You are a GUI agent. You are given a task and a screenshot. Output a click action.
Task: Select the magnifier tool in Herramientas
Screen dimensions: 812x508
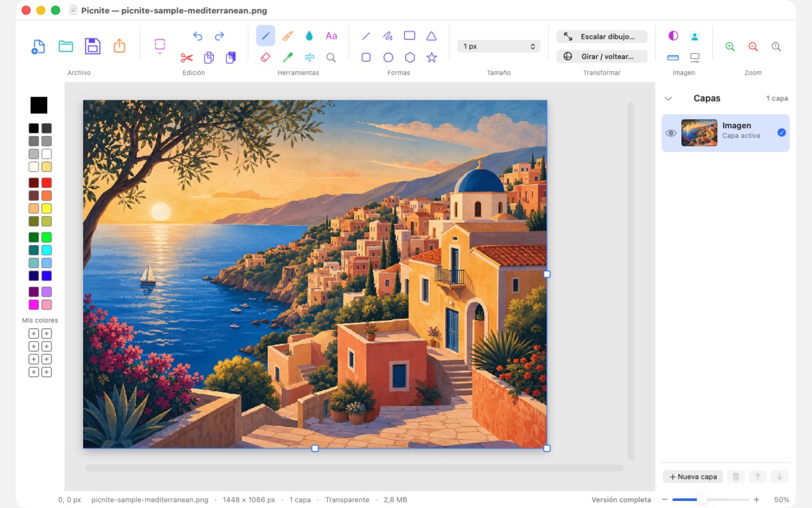[x=331, y=58]
